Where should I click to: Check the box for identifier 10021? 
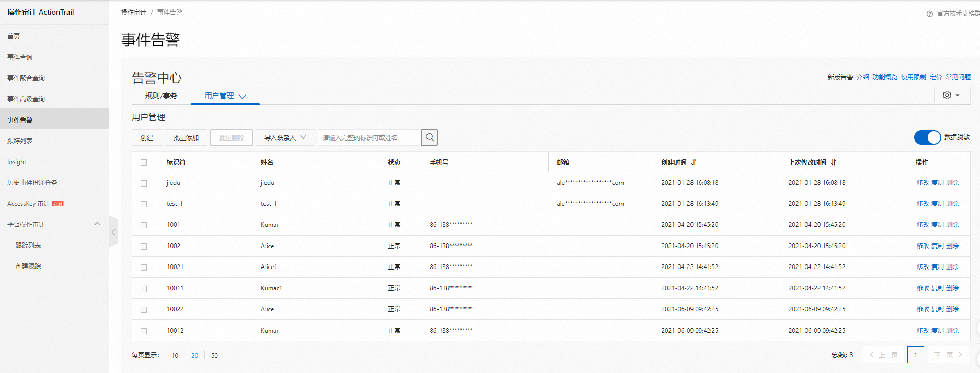(x=144, y=267)
